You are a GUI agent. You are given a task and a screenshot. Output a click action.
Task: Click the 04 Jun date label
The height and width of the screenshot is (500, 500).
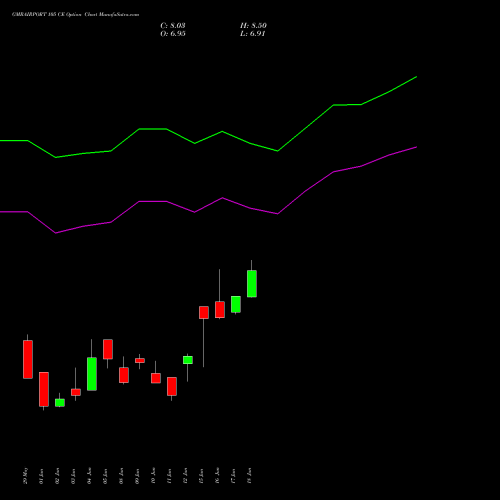pyautogui.click(x=89, y=476)
